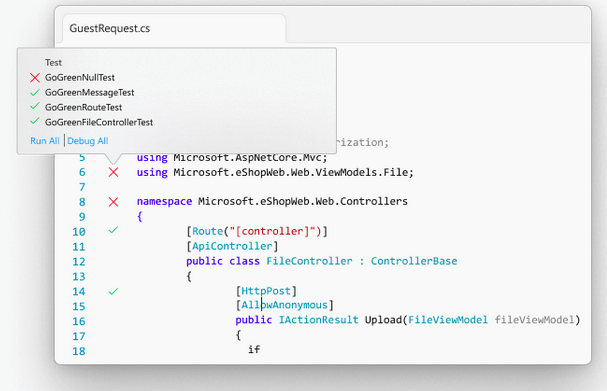This screenshot has width=607, height=391.
Task: Select the GoGreenMessageTest entry
Action: pyautogui.click(x=89, y=93)
